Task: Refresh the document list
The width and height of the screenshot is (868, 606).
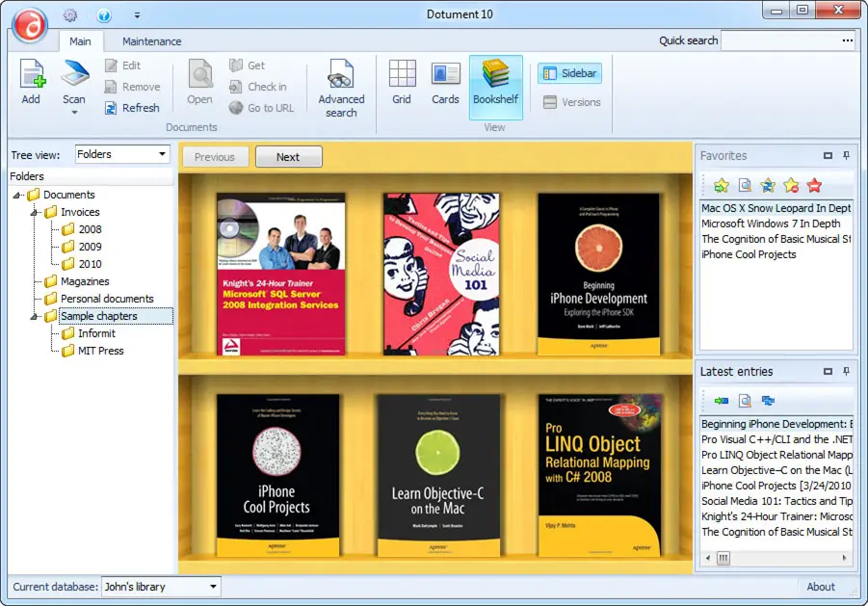Action: [132, 107]
